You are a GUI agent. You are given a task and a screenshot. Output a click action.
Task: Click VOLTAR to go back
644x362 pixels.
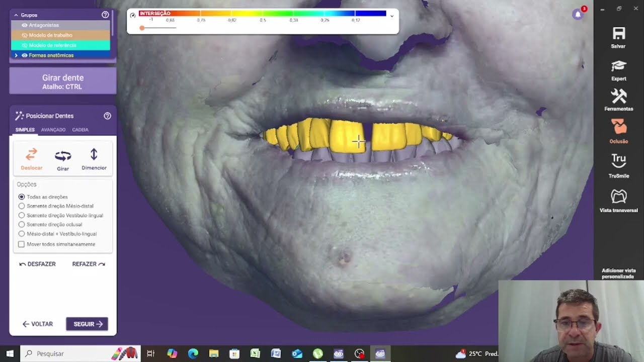(38, 324)
